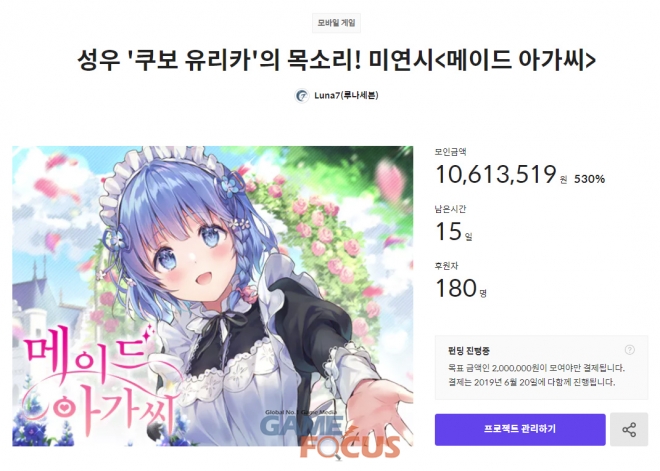
Task: Click the 남은시간 label
Action: tap(450, 209)
